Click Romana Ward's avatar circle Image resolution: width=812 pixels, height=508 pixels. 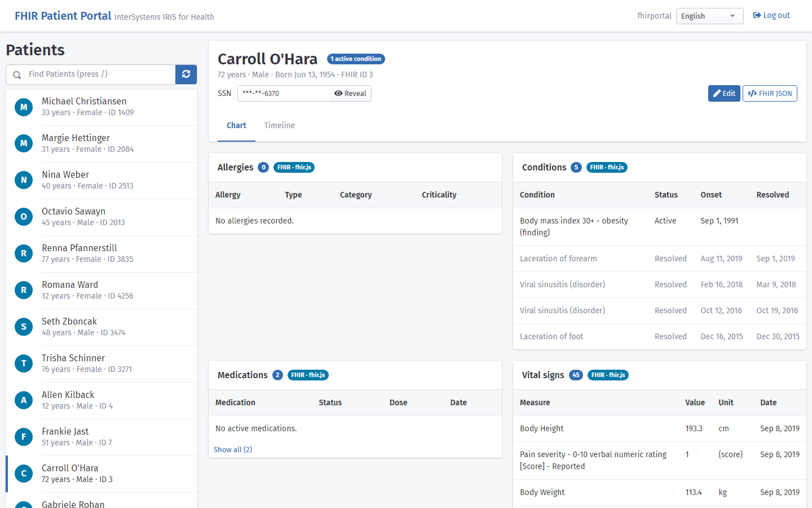[x=24, y=290]
